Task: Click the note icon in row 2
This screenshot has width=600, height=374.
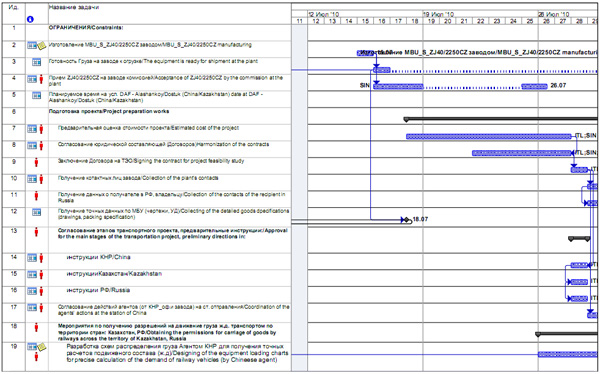Action: pyautogui.click(x=42, y=46)
